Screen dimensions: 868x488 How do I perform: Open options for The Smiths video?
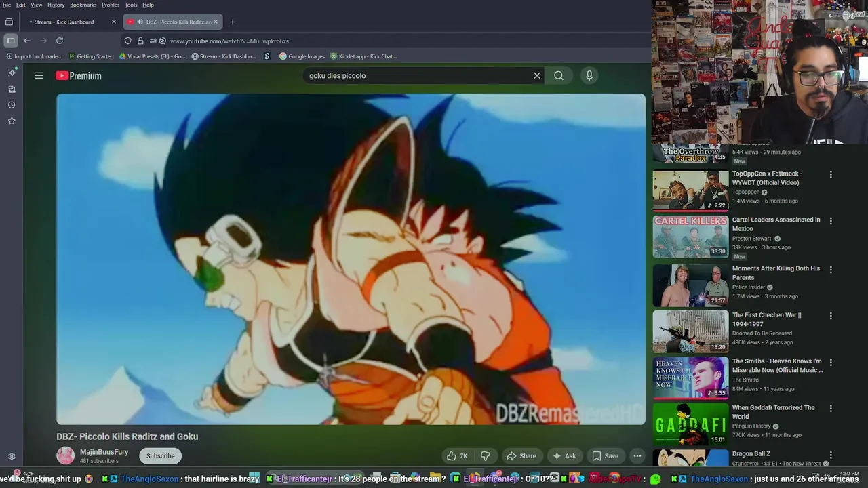tap(831, 363)
